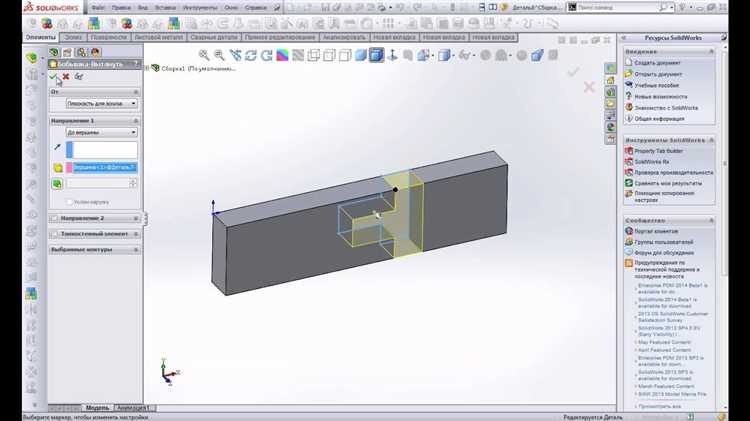Open the Appearances task pane tab

click(x=611, y=127)
